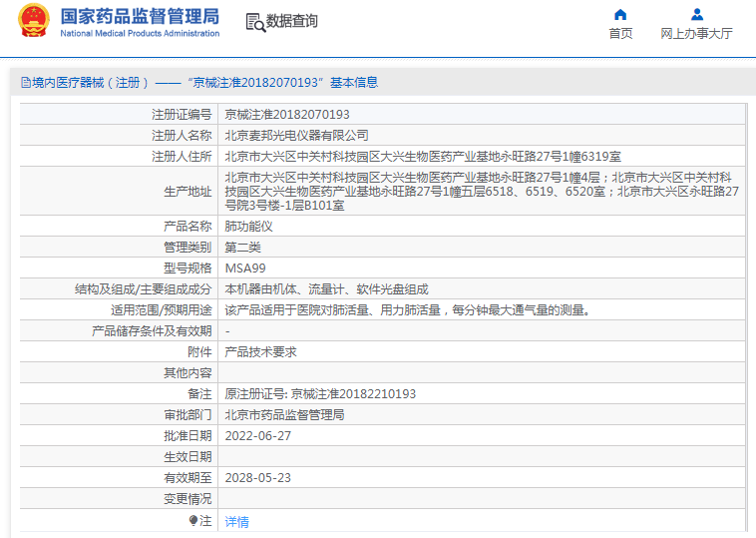Click the 数据查询 magnifier document icon
This screenshot has width=756, height=538.
pos(254,22)
